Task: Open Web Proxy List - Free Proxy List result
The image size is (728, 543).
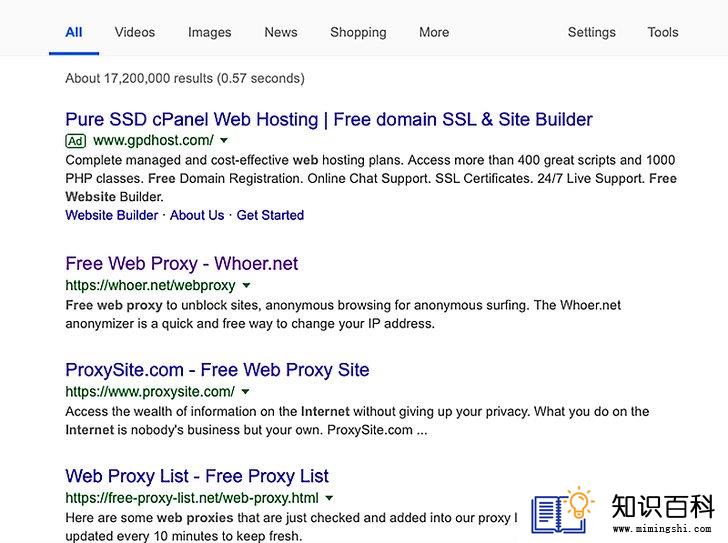Action: pyautogui.click(x=197, y=476)
